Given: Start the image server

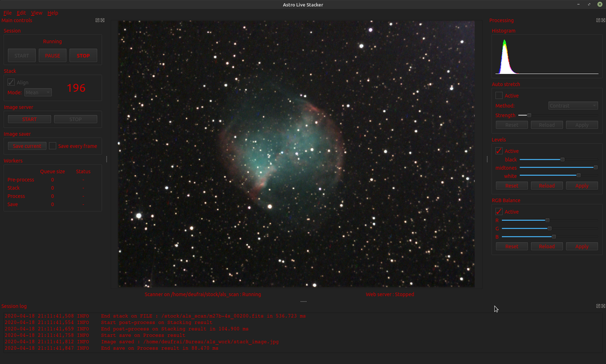Looking at the screenshot, I should coord(29,119).
